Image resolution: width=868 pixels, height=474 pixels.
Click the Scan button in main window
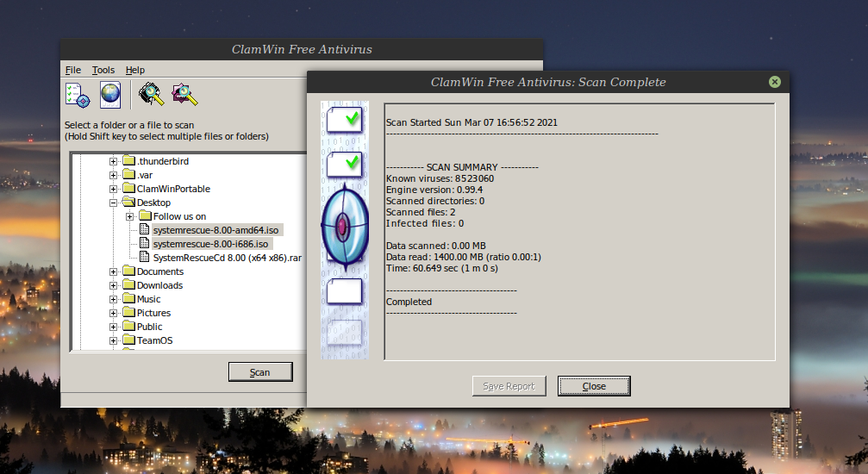click(x=260, y=372)
